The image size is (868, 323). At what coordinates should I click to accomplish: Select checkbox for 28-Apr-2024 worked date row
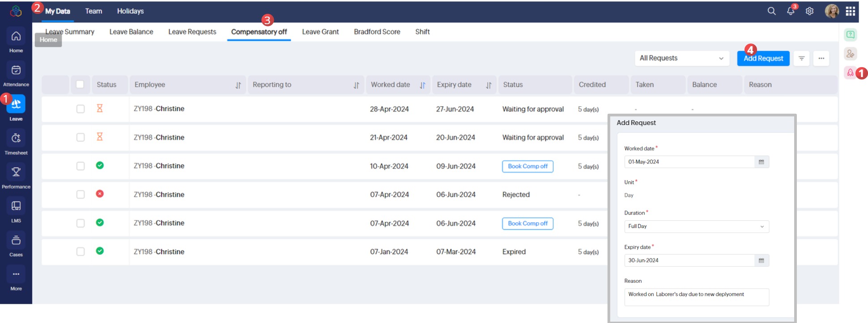point(81,109)
